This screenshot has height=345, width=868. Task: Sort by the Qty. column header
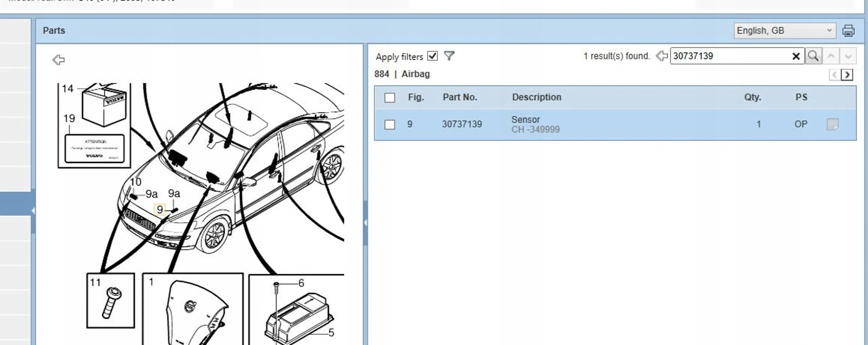click(x=752, y=97)
